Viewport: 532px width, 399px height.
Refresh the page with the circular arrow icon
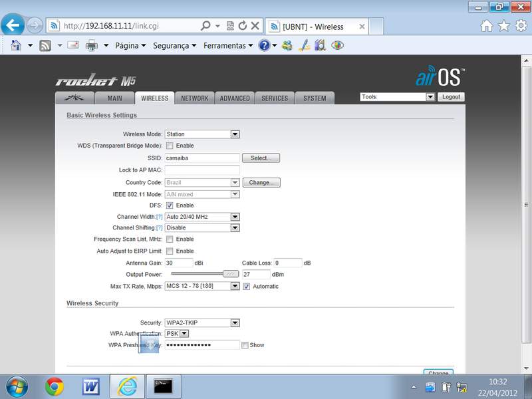tap(242, 26)
